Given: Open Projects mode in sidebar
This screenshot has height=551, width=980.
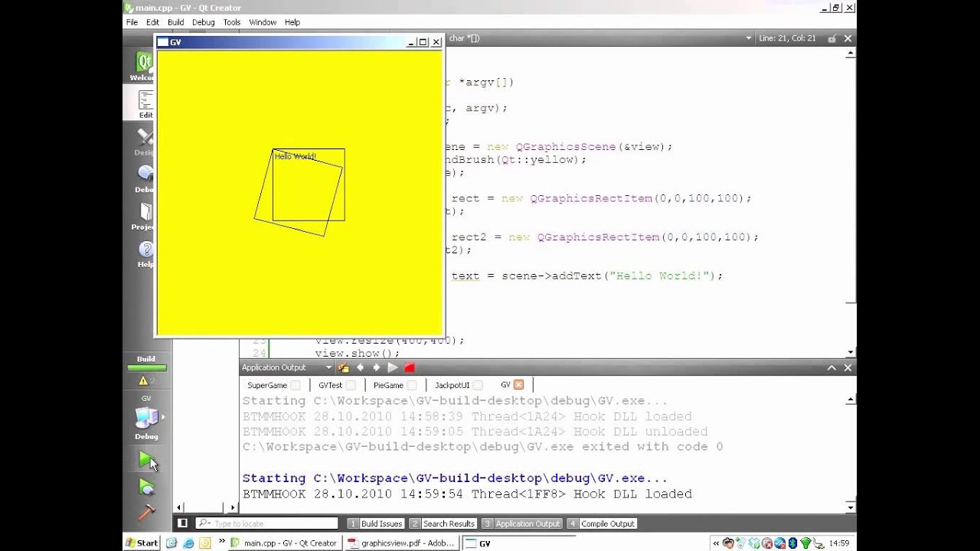Looking at the screenshot, I should pos(145,216).
